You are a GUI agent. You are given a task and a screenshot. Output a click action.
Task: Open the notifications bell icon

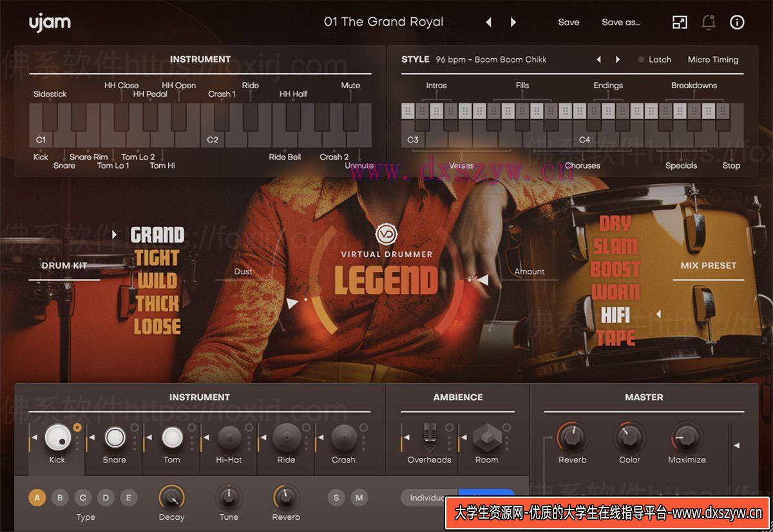(x=709, y=22)
